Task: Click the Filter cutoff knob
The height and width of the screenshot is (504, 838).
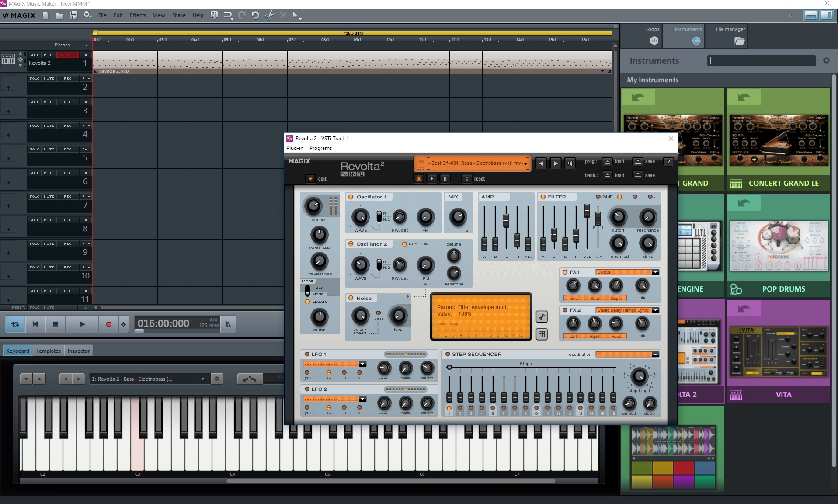Action: [618, 217]
